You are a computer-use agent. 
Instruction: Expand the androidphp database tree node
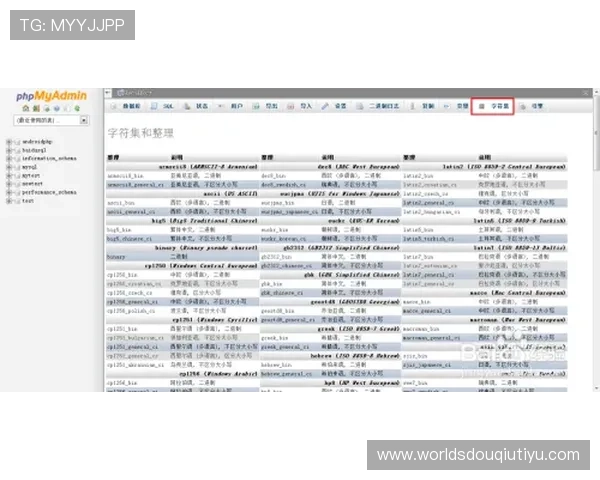point(10,141)
